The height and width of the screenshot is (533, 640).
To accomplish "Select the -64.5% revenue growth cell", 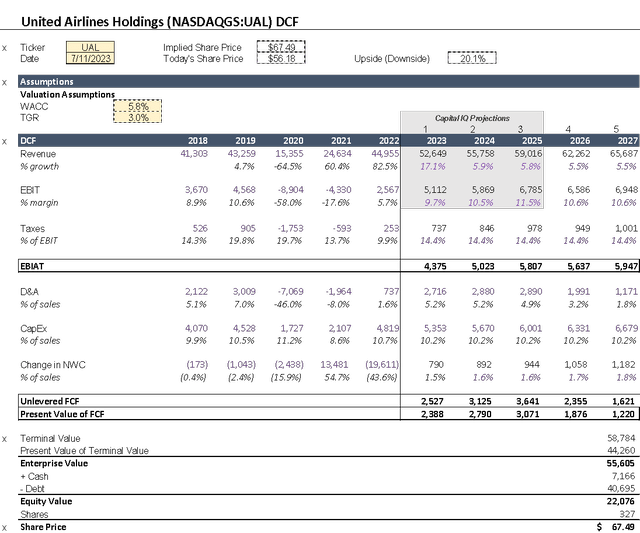I will point(288,167).
